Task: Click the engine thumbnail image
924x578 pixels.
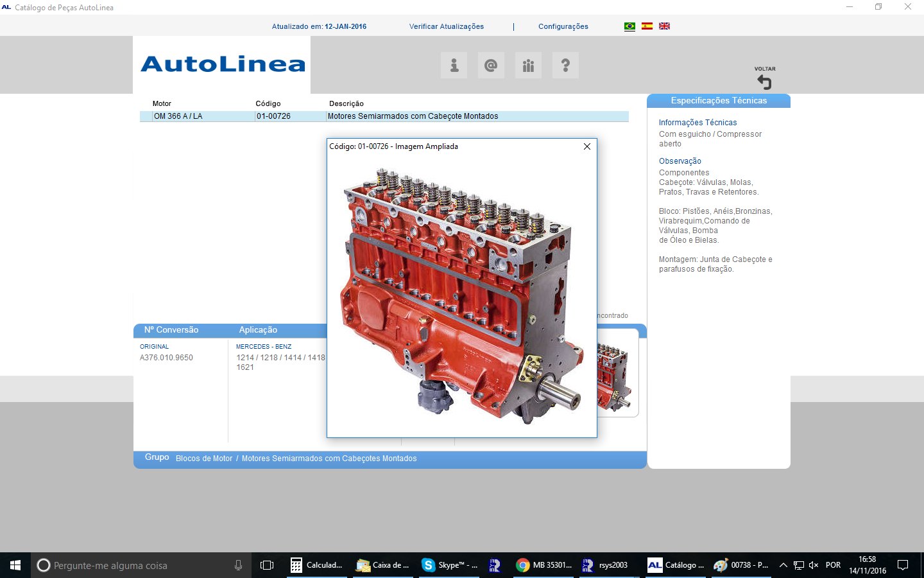Action: pyautogui.click(x=616, y=376)
